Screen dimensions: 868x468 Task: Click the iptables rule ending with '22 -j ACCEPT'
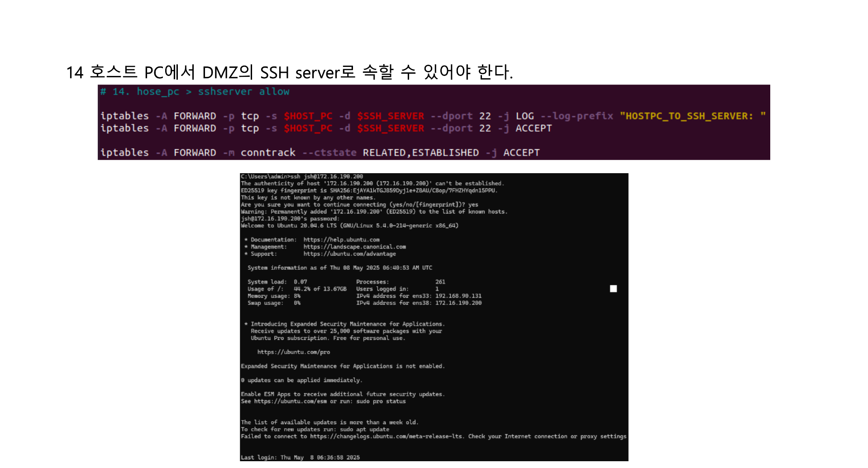coord(326,128)
